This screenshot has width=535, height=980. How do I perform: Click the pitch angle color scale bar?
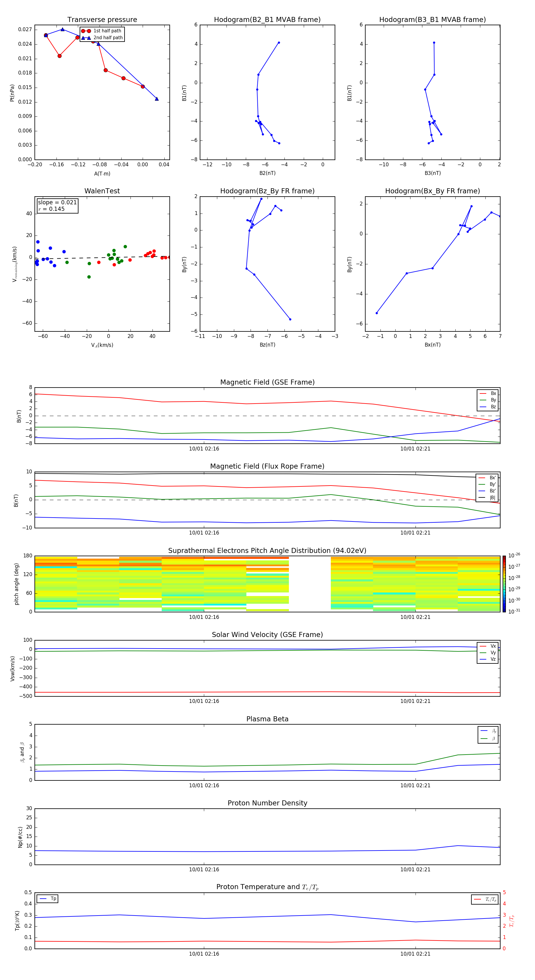[x=504, y=584]
